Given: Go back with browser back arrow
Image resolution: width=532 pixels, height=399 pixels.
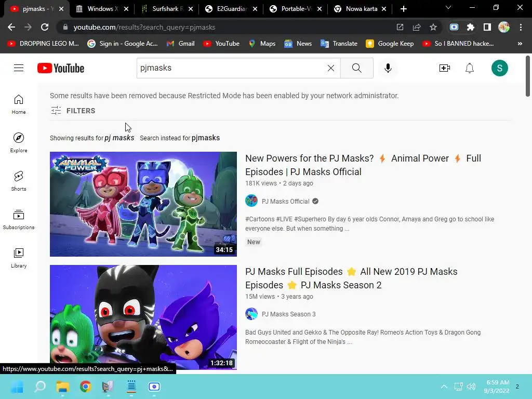Looking at the screenshot, I should (x=11, y=27).
